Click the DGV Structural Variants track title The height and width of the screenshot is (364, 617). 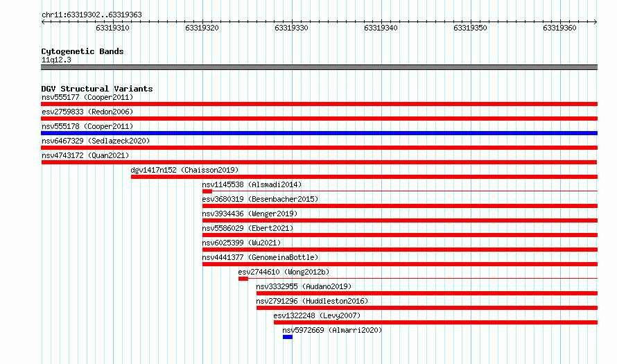pyautogui.click(x=97, y=89)
